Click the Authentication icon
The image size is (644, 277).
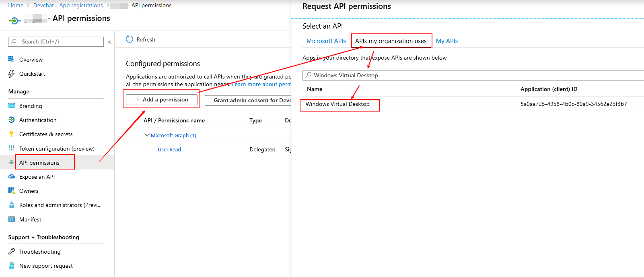[x=11, y=120]
